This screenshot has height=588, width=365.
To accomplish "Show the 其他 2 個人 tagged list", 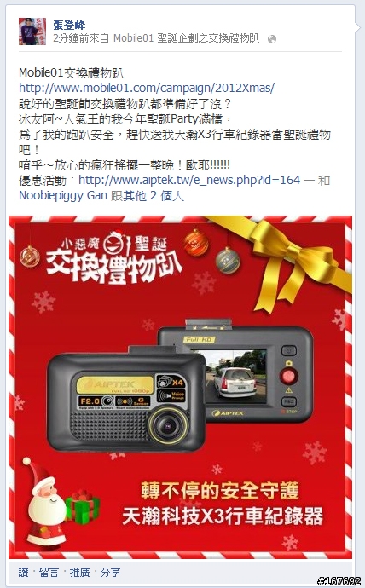I will click(155, 196).
